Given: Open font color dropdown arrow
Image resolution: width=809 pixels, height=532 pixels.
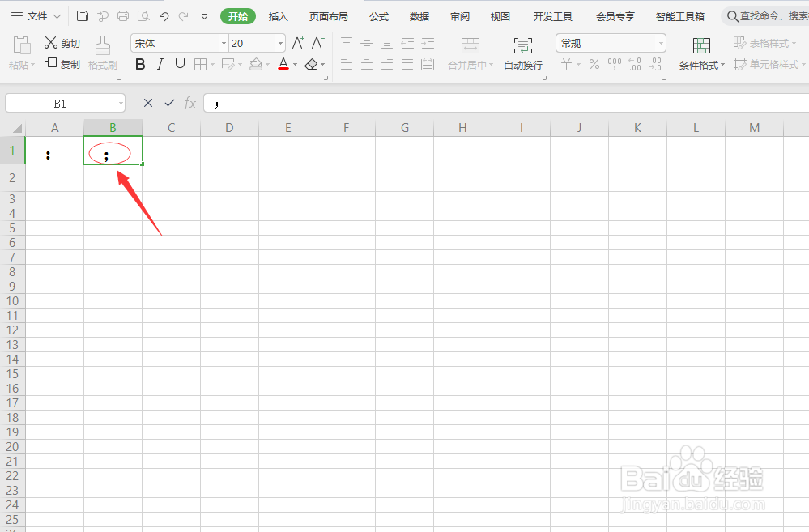Looking at the screenshot, I should tap(295, 65).
